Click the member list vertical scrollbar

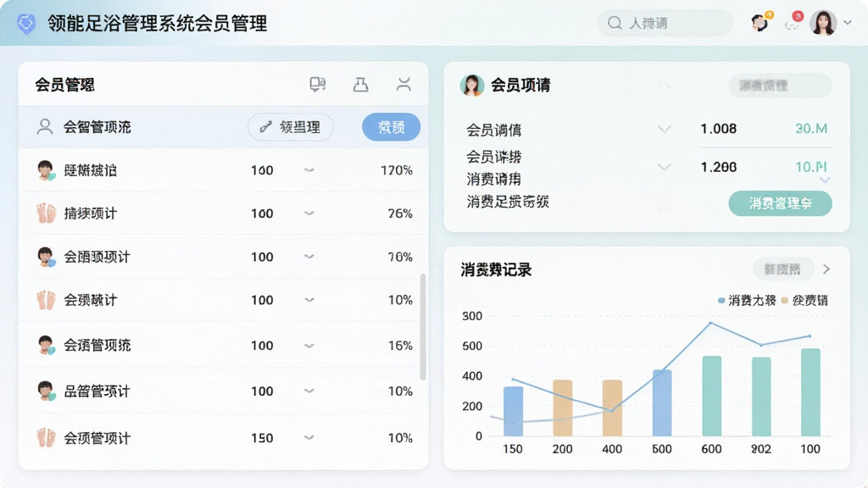(423, 326)
